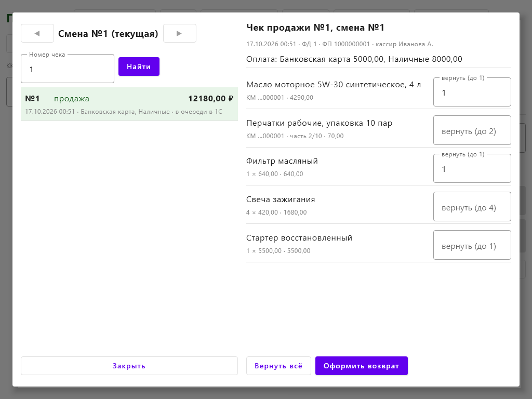Viewport: 532px width, 399px height.
Task: Select receipt №1 продажа in the list
Action: pos(129,104)
